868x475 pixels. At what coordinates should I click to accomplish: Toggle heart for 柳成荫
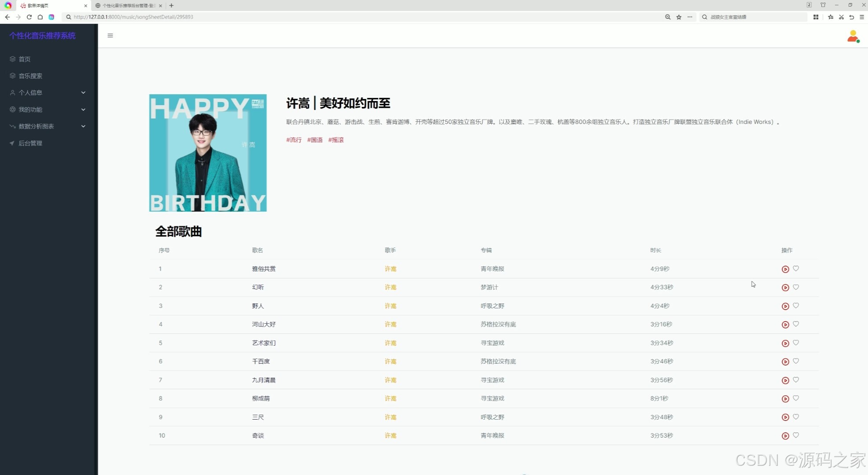tap(796, 398)
